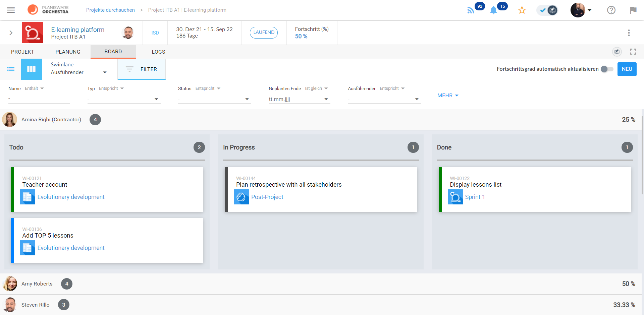This screenshot has width=644, height=315.
Task: Toggle the checkmark edit mode switch
Action: click(547, 10)
